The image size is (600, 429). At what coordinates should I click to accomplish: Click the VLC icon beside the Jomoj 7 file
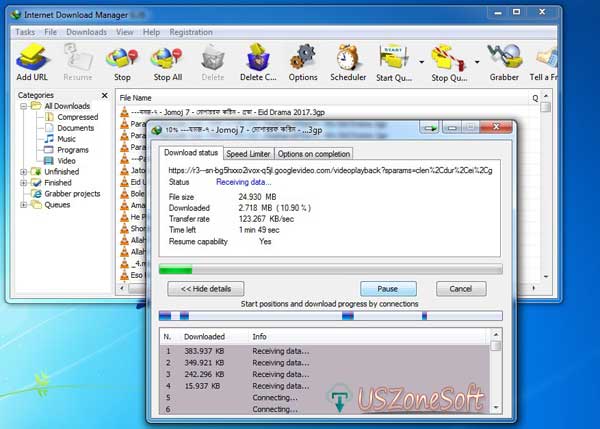pos(124,112)
